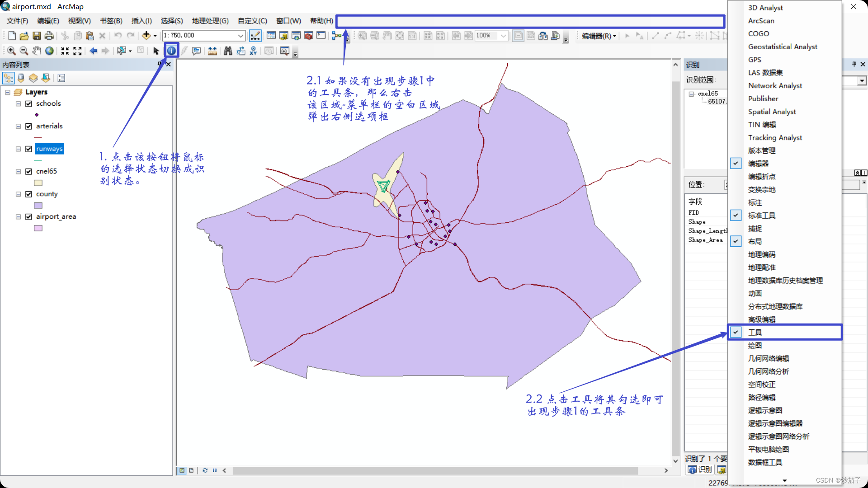
Task: Turn off the county layer checkbox
Action: coord(28,194)
